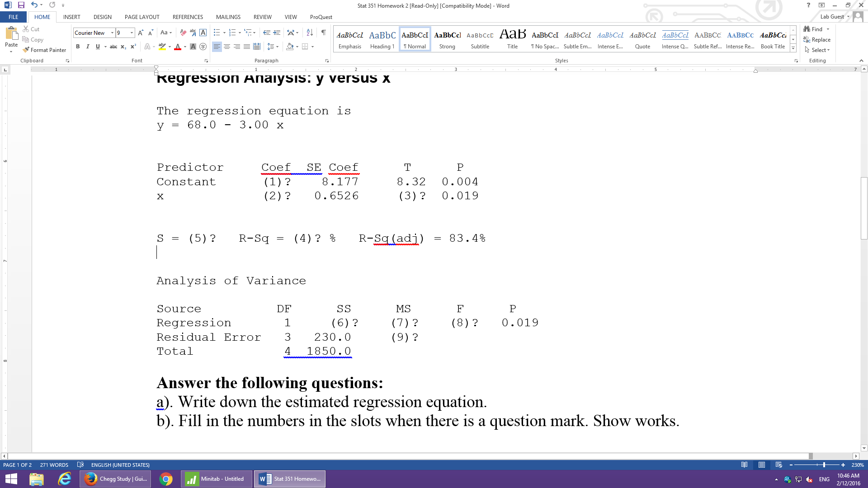
Task: Apply the Heading 1 style
Action: 382,38
